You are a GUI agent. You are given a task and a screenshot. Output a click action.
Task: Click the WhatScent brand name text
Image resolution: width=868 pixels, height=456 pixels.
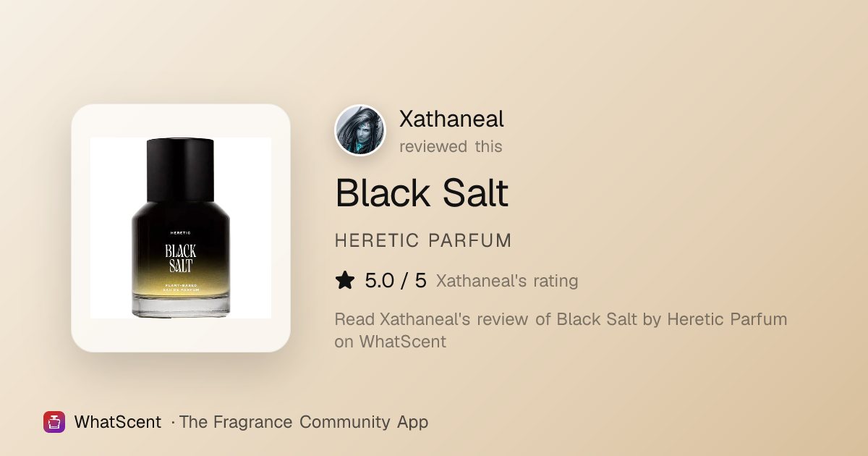coord(117,422)
